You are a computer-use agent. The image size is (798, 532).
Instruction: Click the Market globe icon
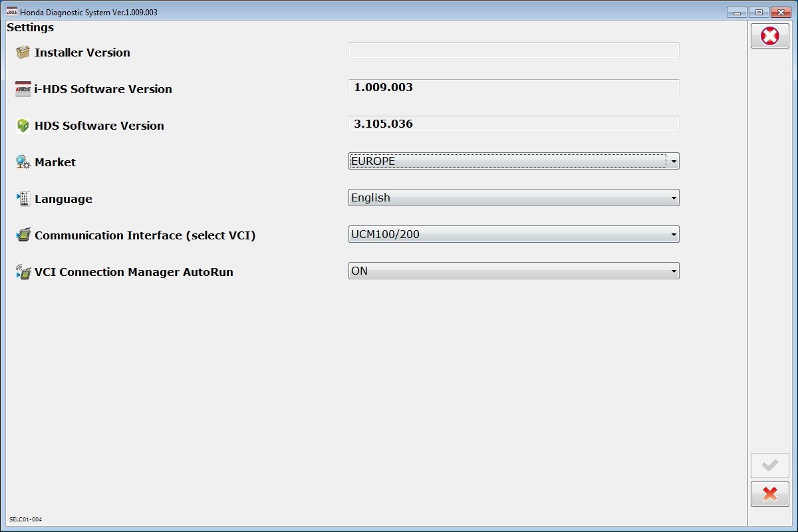tap(23, 162)
